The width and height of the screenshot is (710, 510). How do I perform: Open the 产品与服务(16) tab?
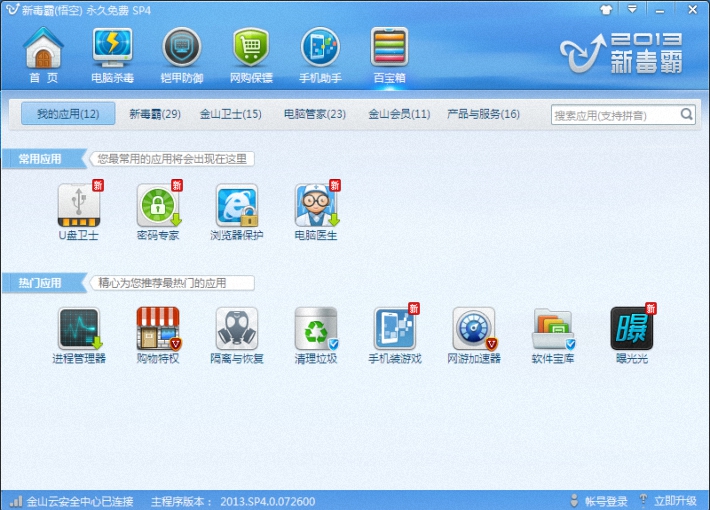[x=483, y=114]
